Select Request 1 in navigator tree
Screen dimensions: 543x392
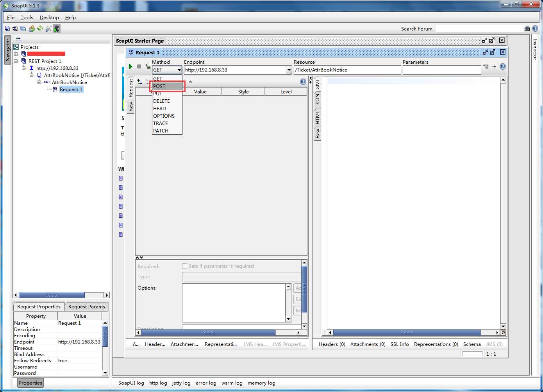[71, 89]
